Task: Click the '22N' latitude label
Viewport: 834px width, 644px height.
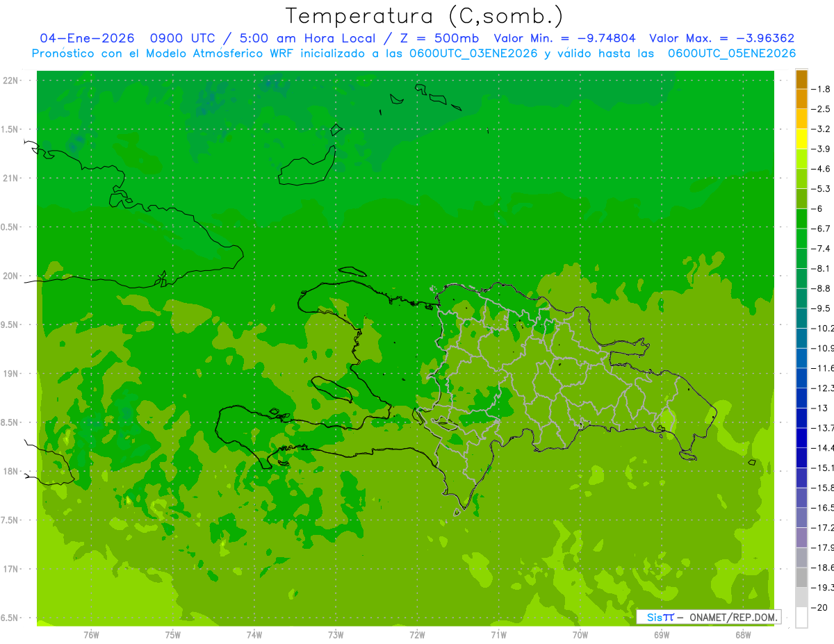Action: 10,80
